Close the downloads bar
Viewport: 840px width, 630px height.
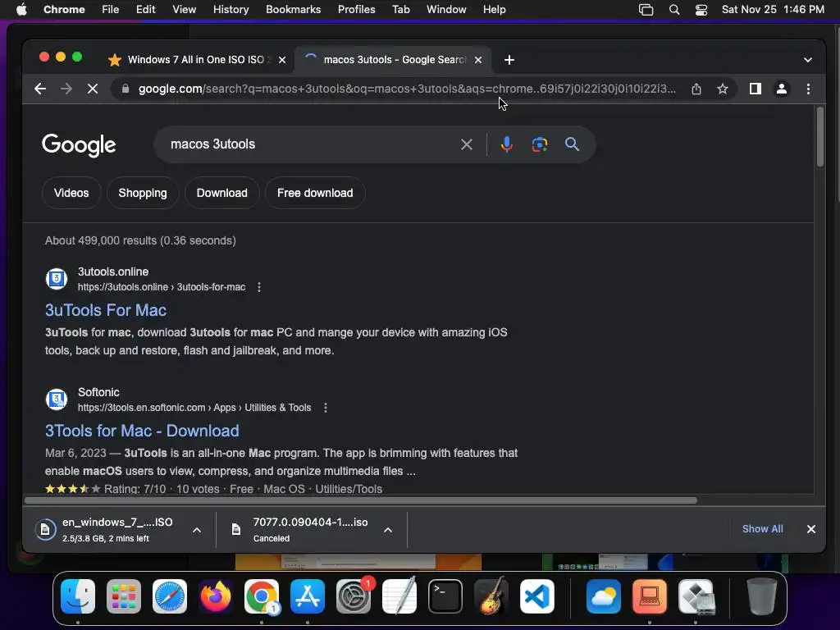[x=811, y=529]
